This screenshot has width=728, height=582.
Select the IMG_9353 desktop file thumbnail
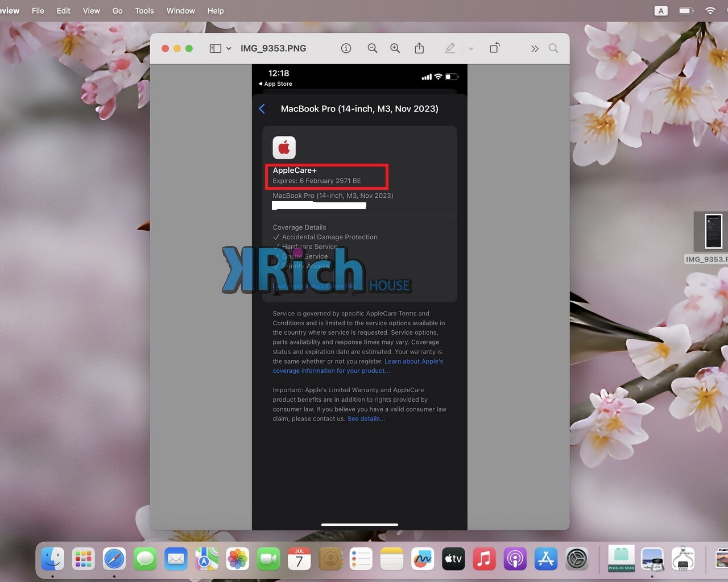pos(713,231)
